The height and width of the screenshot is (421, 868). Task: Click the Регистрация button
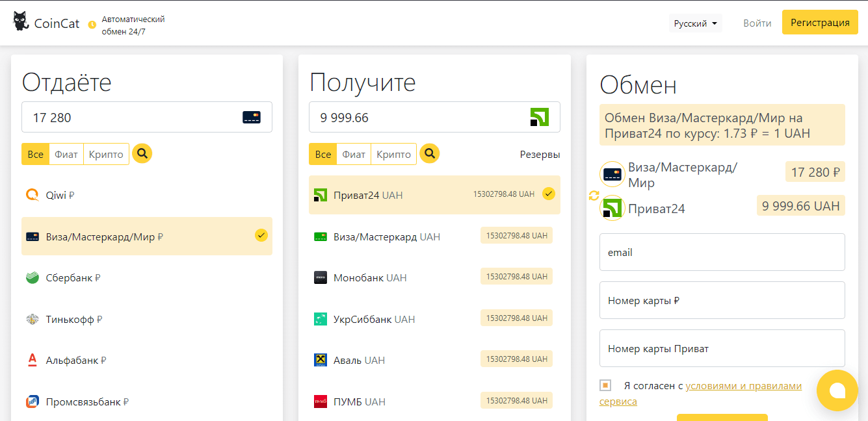(819, 23)
